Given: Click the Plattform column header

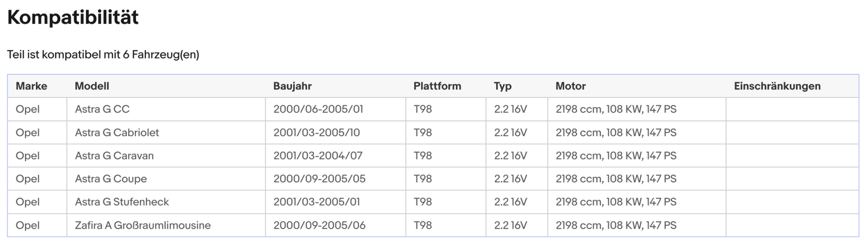Looking at the screenshot, I should tap(437, 86).
